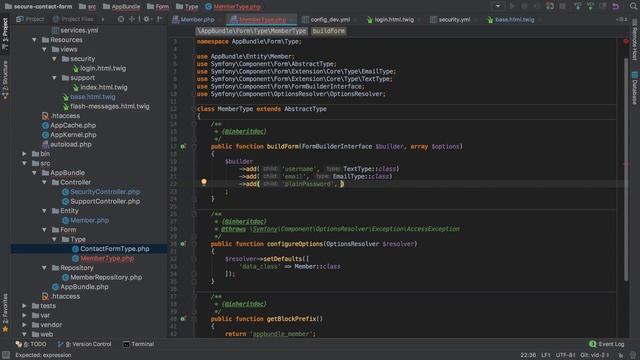The width and height of the screenshot is (640, 360).
Task: Expand the tests folder
Action: coord(24,306)
